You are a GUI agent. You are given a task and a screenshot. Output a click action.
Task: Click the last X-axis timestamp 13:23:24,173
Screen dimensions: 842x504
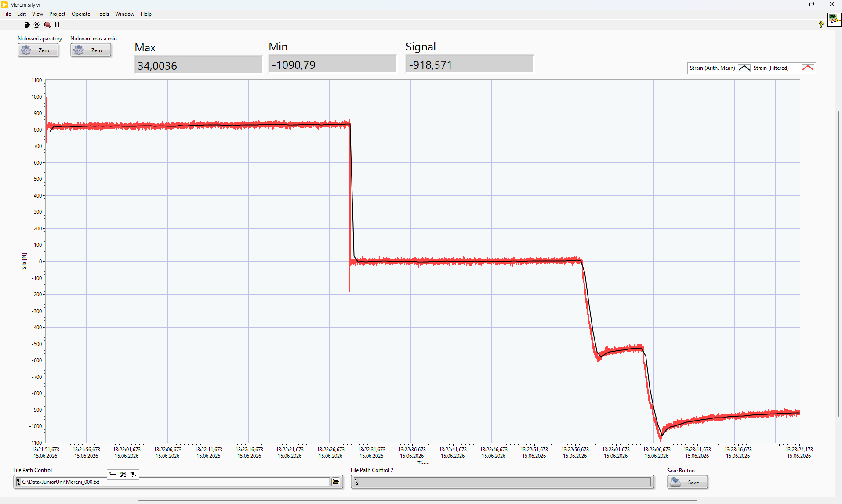click(799, 450)
